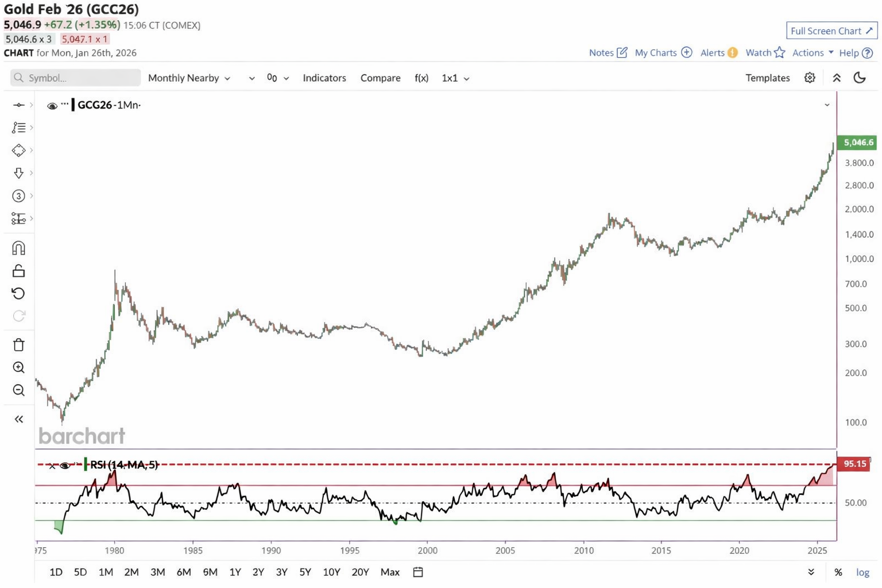Click the lock drawings icon
Screen dimensions: 882x588
coord(18,271)
